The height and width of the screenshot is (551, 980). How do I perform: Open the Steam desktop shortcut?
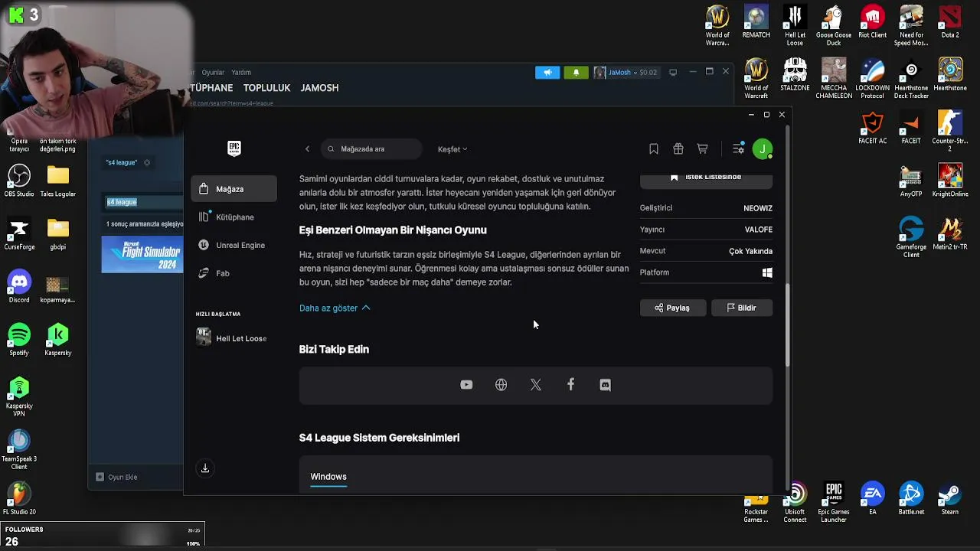[x=950, y=498]
